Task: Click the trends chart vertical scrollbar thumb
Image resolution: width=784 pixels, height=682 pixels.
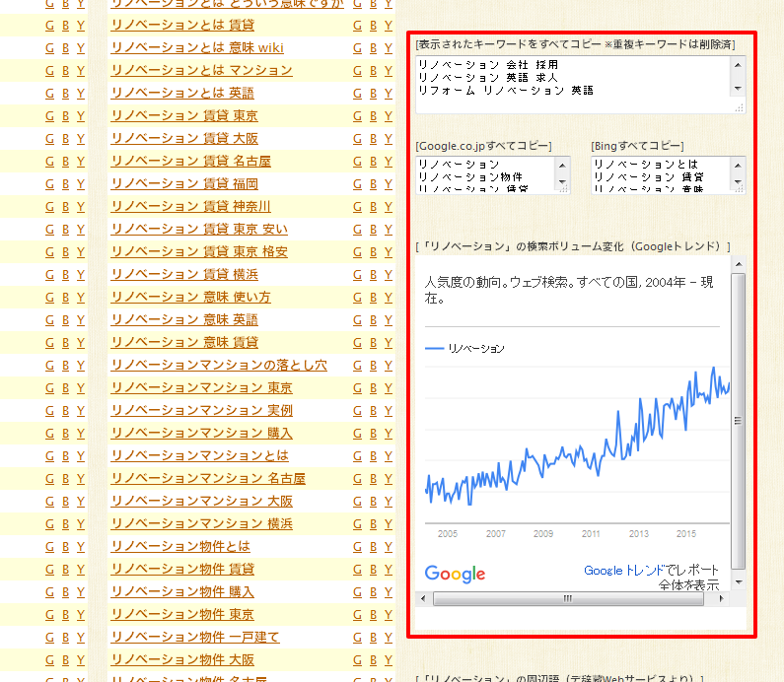Action: tap(739, 421)
